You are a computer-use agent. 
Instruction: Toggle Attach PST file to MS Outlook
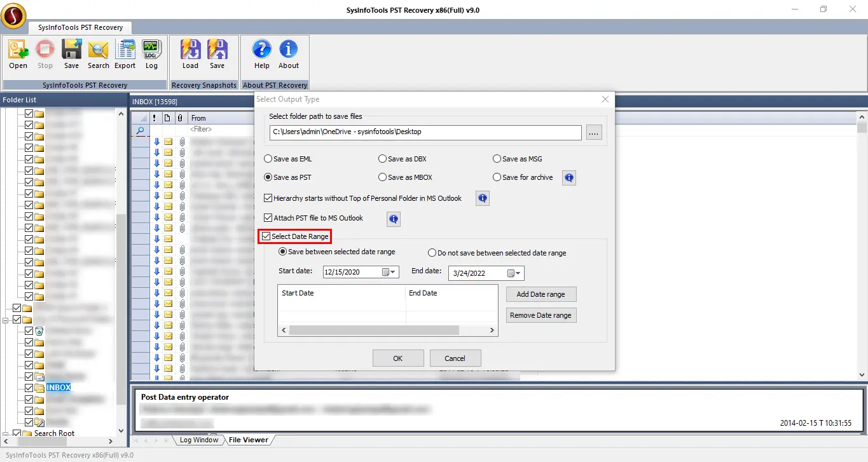point(268,218)
